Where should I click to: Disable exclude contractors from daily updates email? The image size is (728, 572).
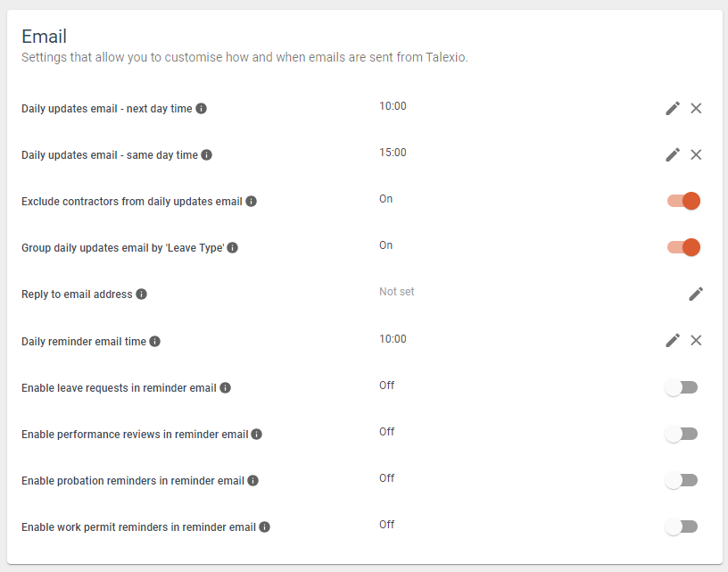pyautogui.click(x=682, y=201)
